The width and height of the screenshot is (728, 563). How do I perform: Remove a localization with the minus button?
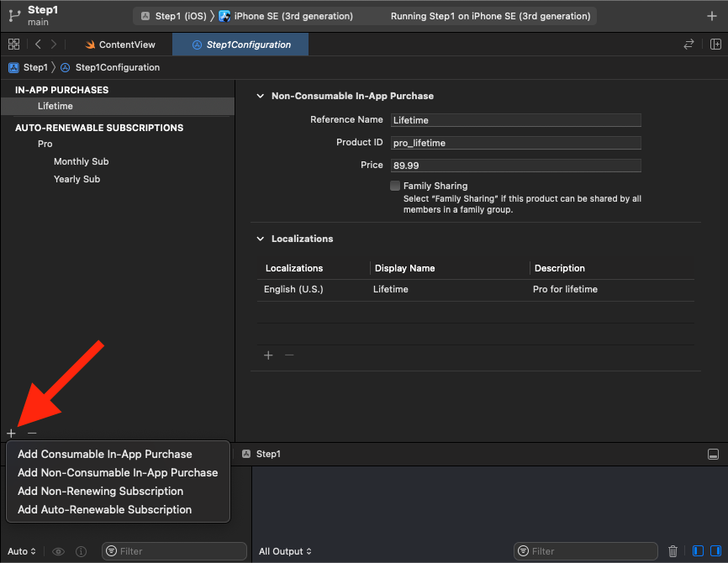(289, 355)
